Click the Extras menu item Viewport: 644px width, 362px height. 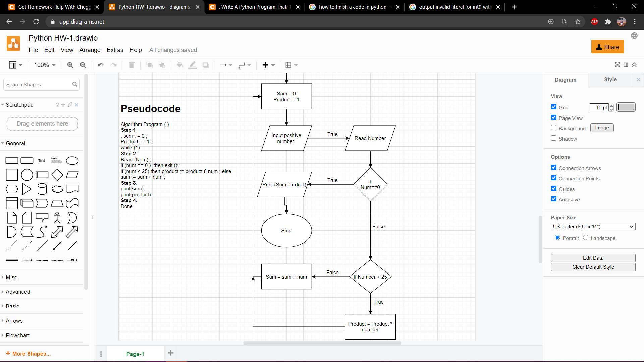coord(114,50)
